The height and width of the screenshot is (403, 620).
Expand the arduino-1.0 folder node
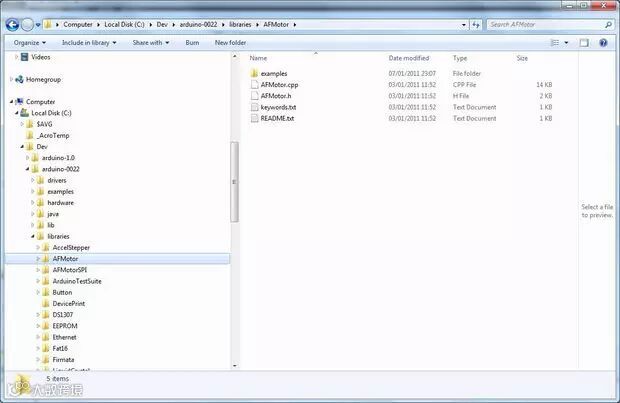click(28, 158)
